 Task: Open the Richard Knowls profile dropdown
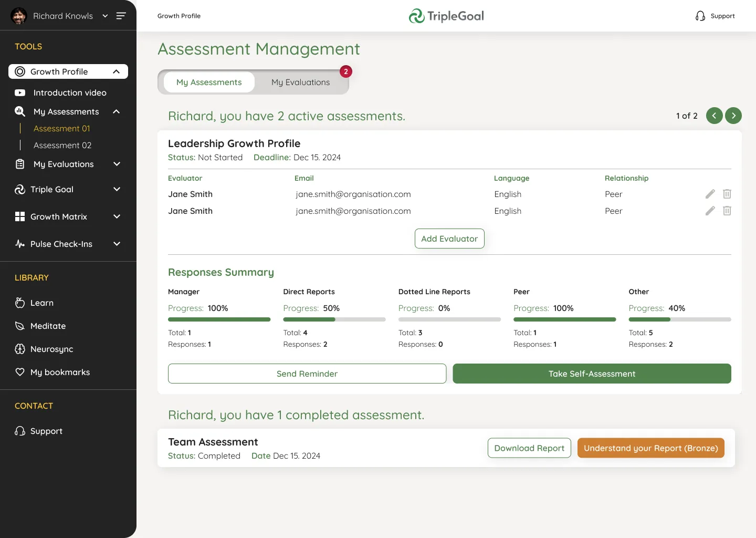click(x=105, y=16)
